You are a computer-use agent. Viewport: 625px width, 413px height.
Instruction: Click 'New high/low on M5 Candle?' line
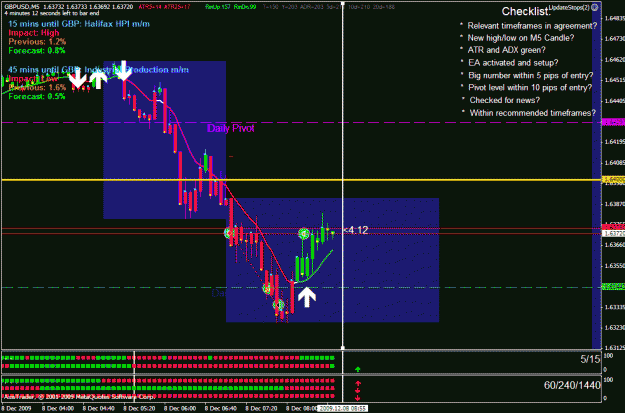coord(521,38)
